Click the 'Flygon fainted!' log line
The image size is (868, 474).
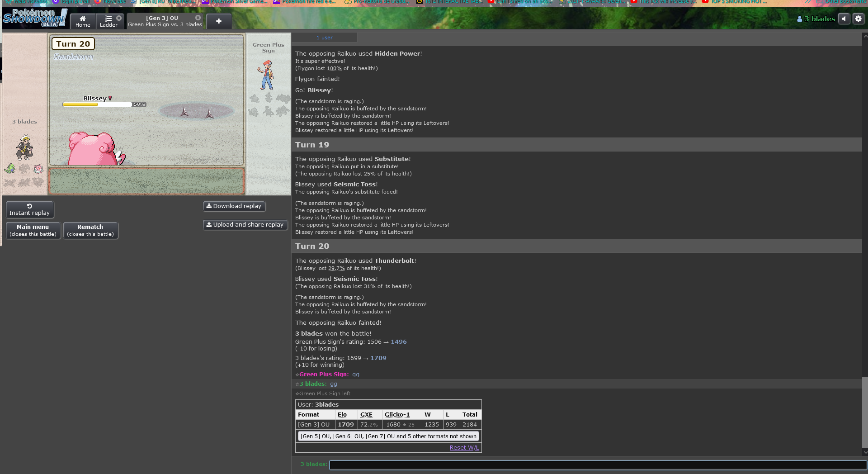point(317,79)
